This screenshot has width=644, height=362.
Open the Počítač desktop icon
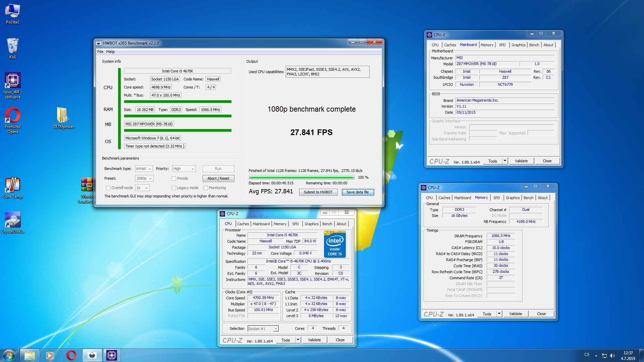pos(12,14)
